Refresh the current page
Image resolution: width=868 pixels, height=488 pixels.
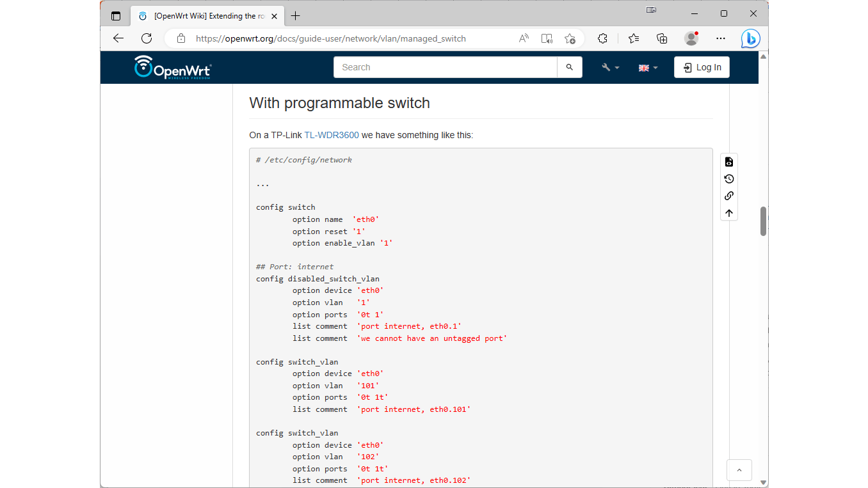pos(147,38)
